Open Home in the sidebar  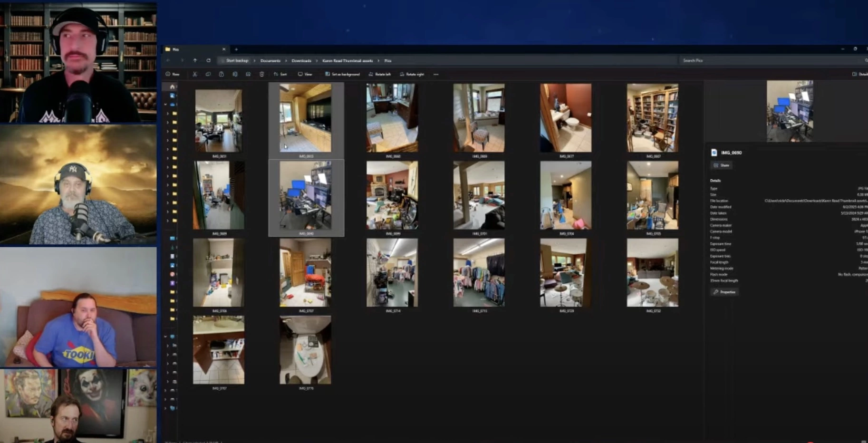(172, 87)
